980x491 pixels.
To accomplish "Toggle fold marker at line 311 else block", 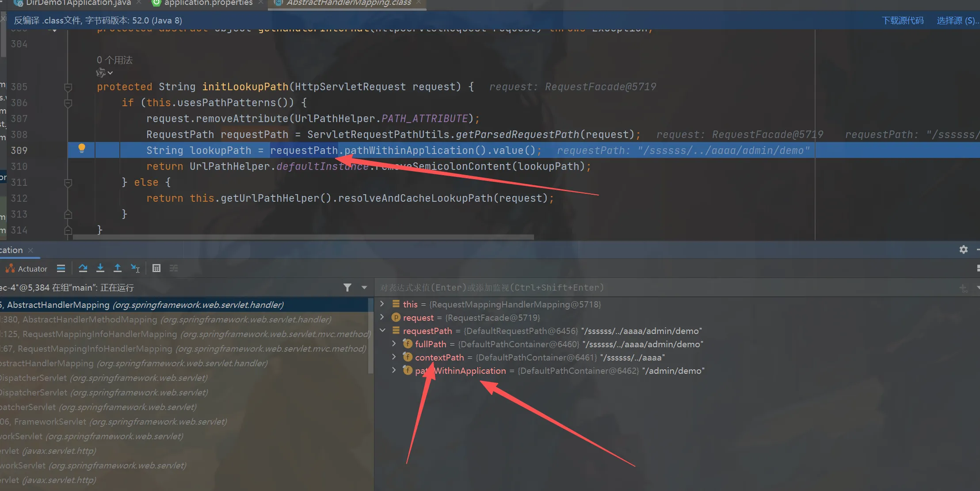I will [x=68, y=182].
